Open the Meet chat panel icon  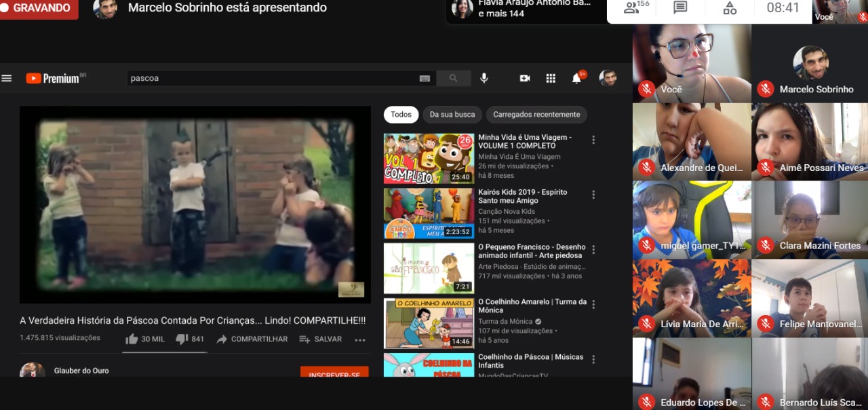[x=680, y=7]
